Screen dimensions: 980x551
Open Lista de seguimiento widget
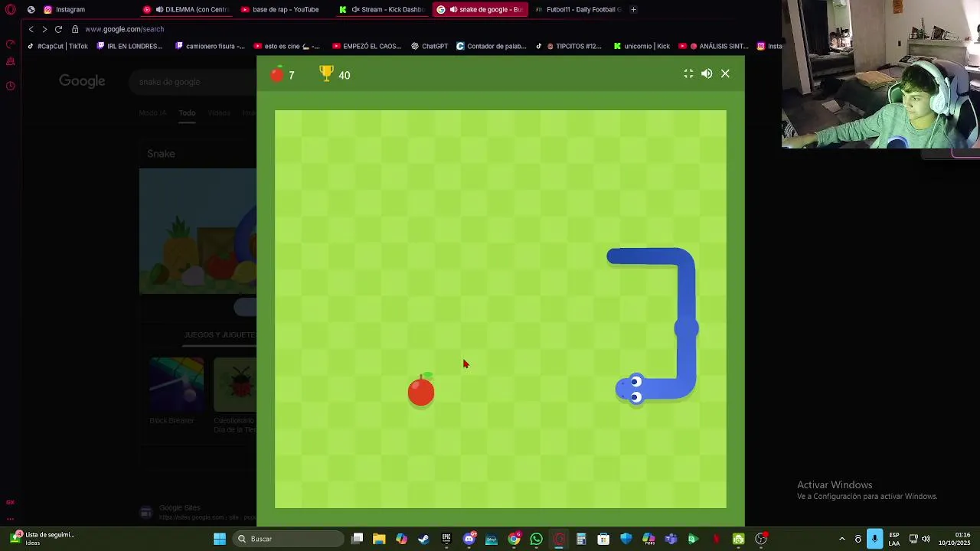(41, 539)
